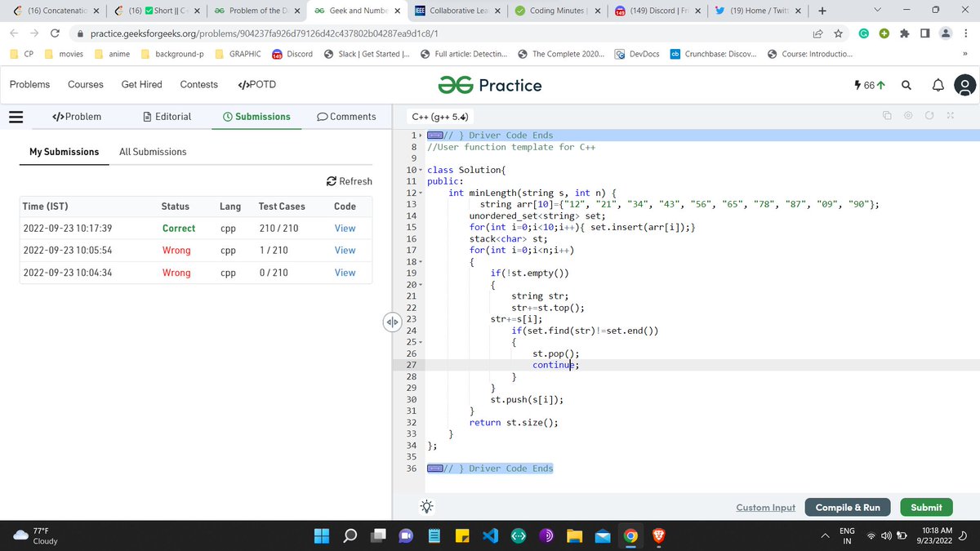Screen dimensions: 980x551
Task: Open the Mail app from taskbar
Action: click(x=602, y=536)
